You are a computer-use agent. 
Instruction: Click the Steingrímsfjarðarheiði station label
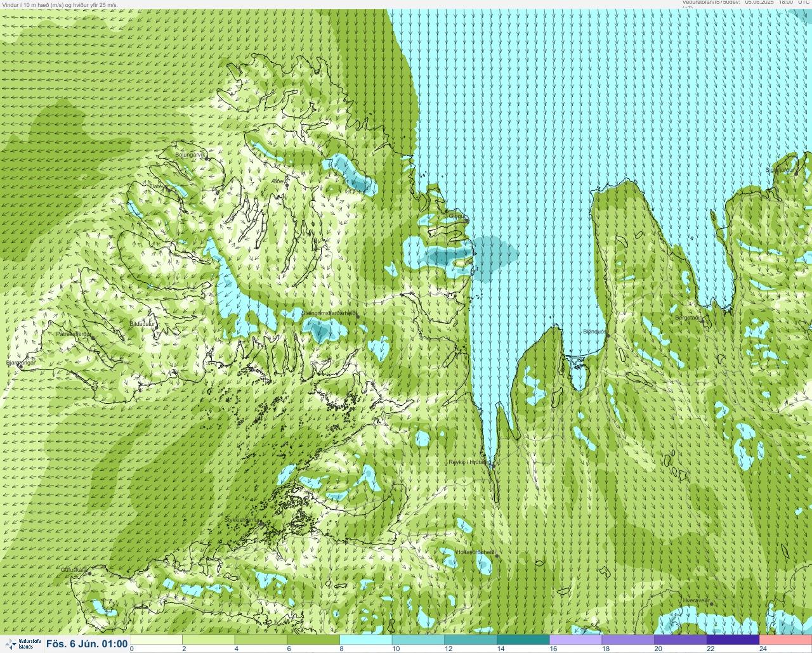point(329,313)
